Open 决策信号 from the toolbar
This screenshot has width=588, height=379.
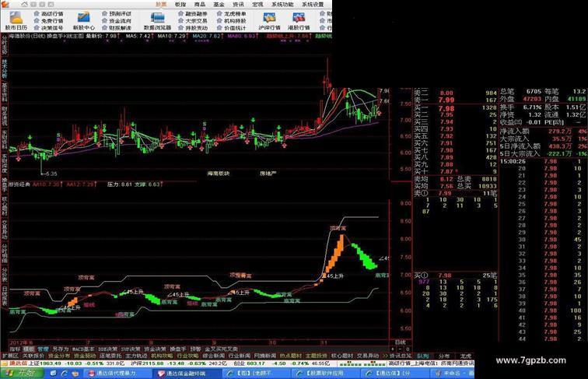point(49,28)
